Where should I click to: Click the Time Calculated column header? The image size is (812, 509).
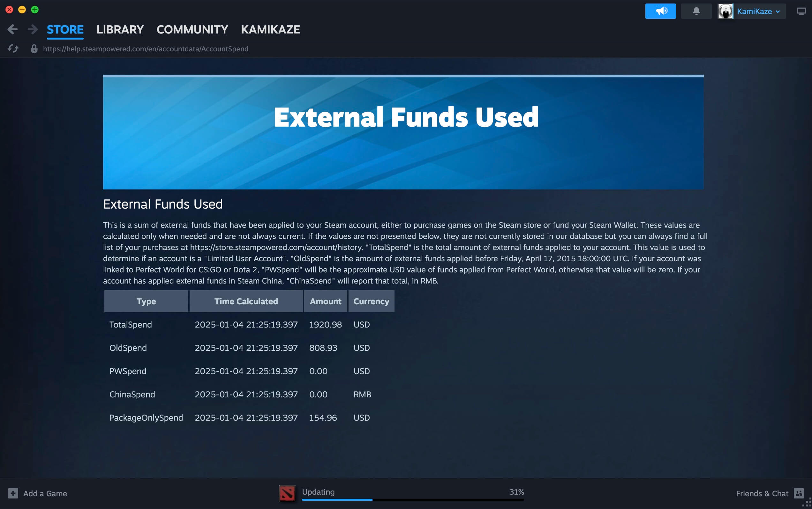point(246,301)
